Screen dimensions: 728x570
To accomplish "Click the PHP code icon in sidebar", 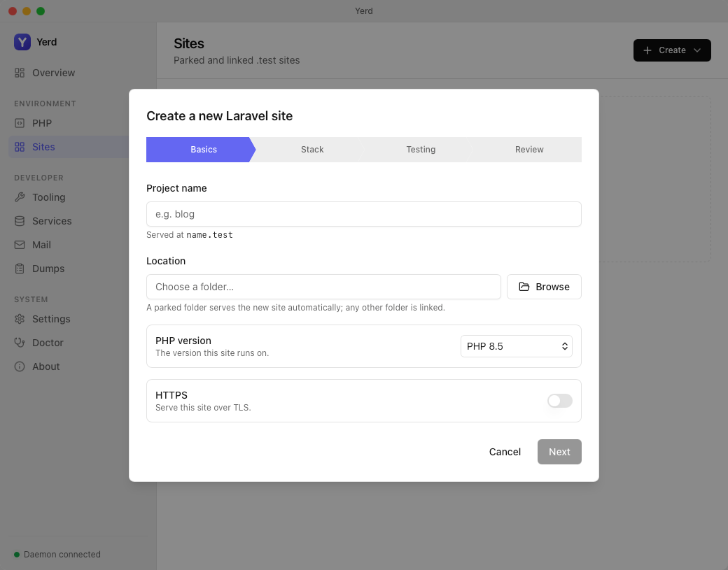I will [x=20, y=123].
